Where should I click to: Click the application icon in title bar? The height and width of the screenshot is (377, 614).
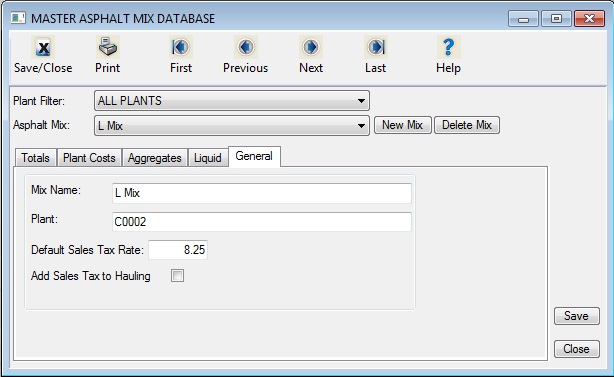(18, 18)
